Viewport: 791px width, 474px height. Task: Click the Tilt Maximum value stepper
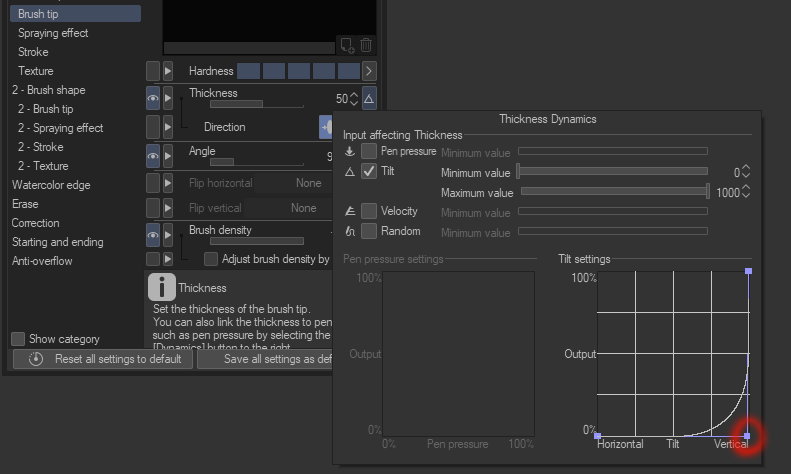[x=746, y=192]
